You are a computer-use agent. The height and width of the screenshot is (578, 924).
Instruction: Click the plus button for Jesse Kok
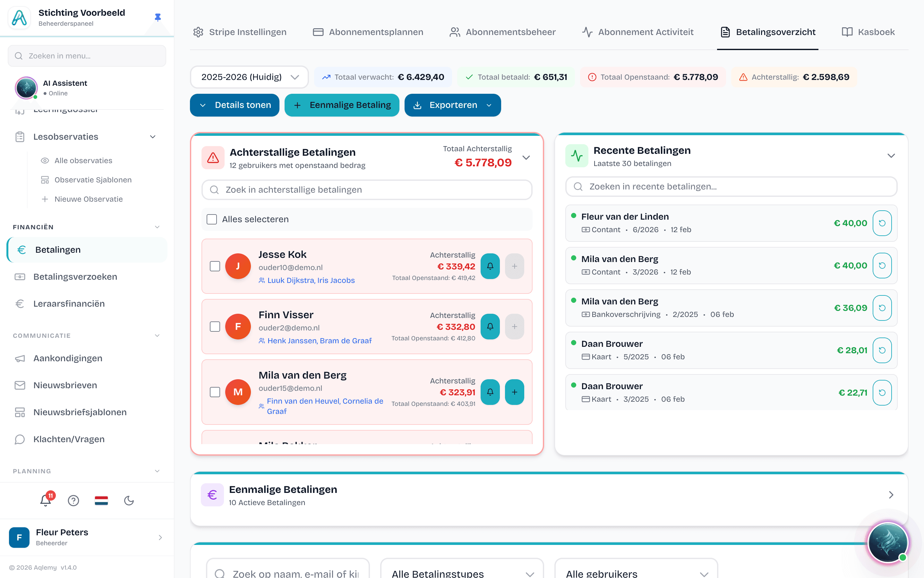(x=514, y=266)
